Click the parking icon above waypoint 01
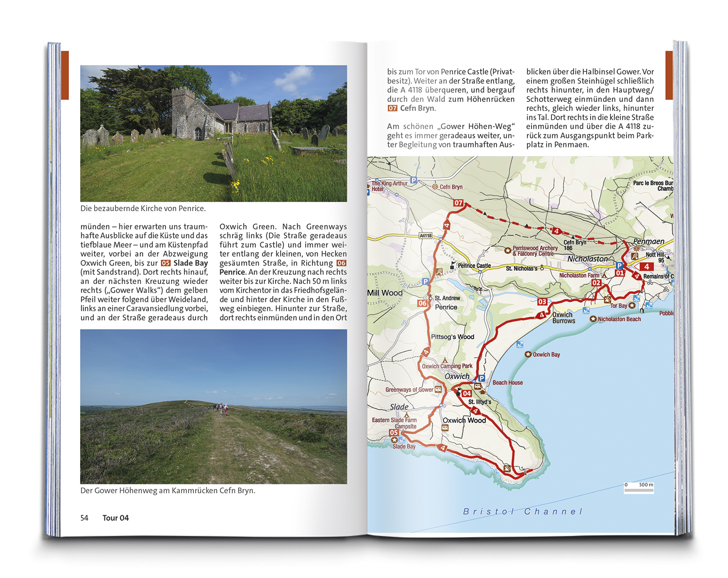Viewport: 728px width, 578px height. click(x=619, y=265)
